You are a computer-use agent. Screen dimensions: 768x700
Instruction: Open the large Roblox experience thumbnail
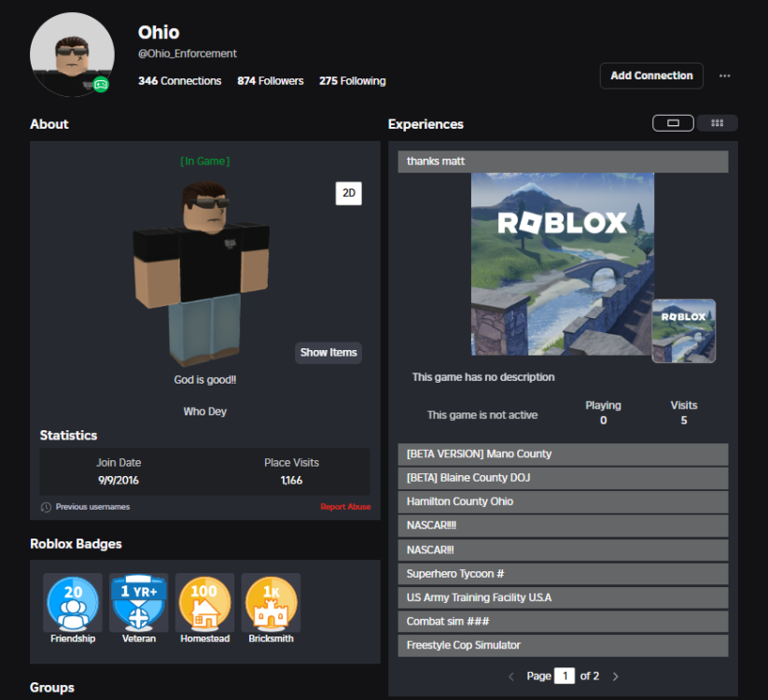pos(563,264)
